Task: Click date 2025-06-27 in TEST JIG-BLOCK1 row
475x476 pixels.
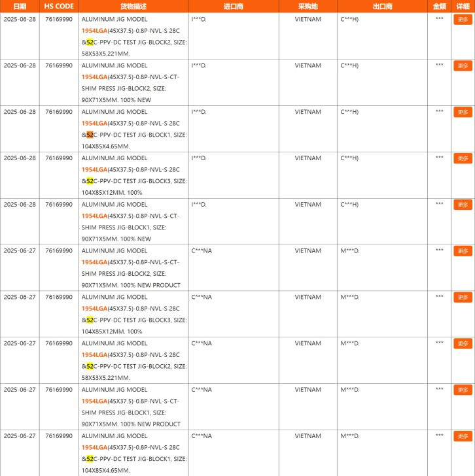Action: pyautogui.click(x=20, y=436)
